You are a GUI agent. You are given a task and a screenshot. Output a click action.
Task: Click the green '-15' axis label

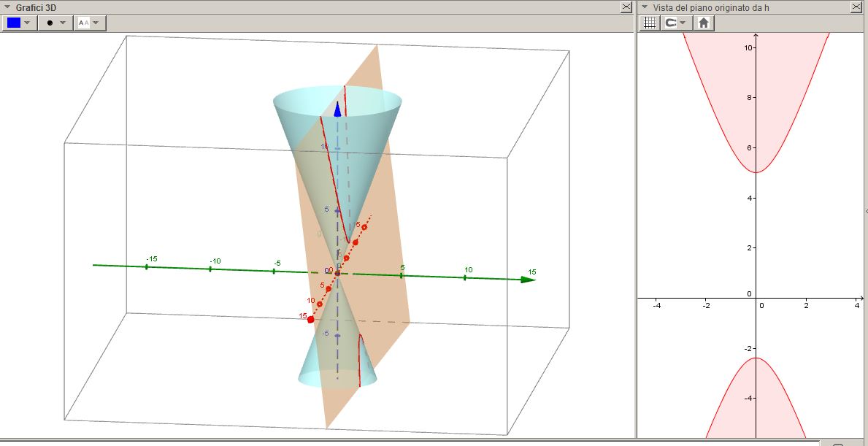click(152, 259)
